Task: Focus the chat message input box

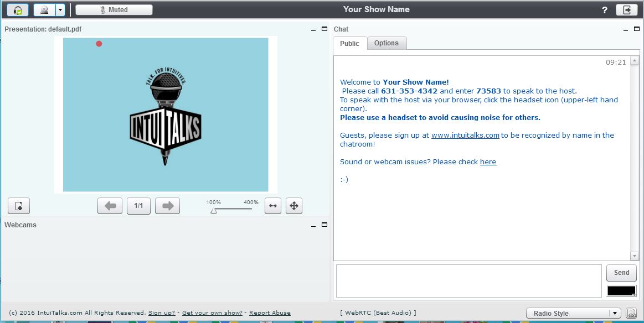Action: pos(469,281)
